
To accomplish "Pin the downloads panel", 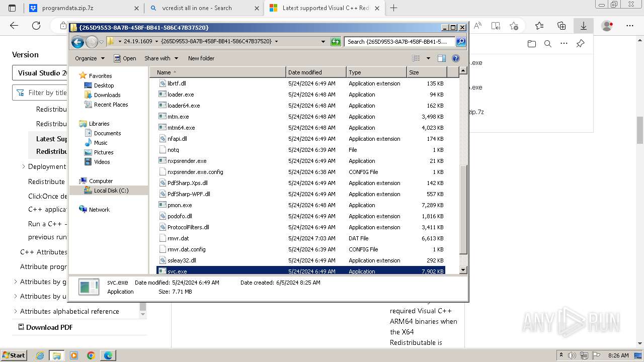I will pos(580,44).
